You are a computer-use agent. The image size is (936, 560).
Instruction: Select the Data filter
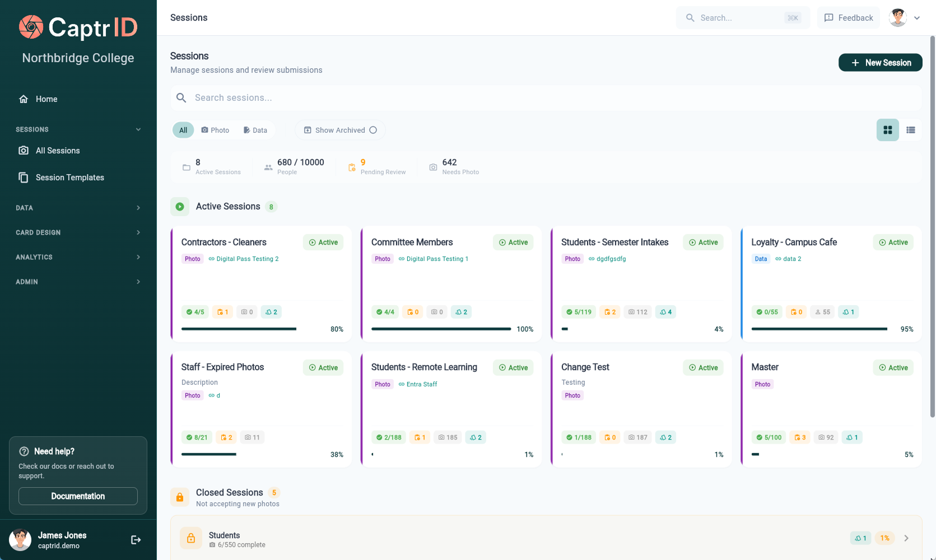pos(255,129)
